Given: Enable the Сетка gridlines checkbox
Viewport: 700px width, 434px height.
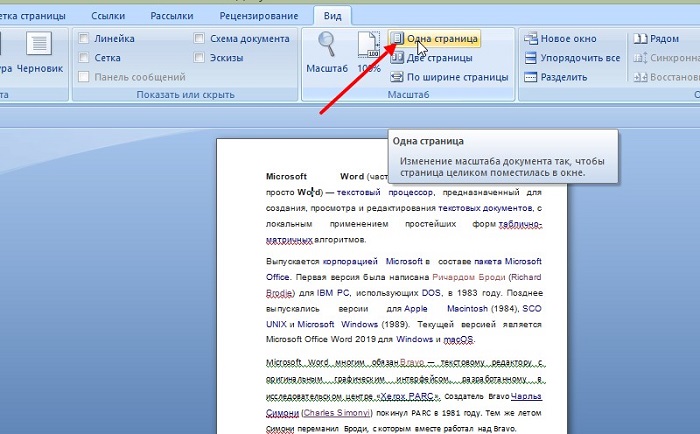Looking at the screenshot, I should coord(83,58).
